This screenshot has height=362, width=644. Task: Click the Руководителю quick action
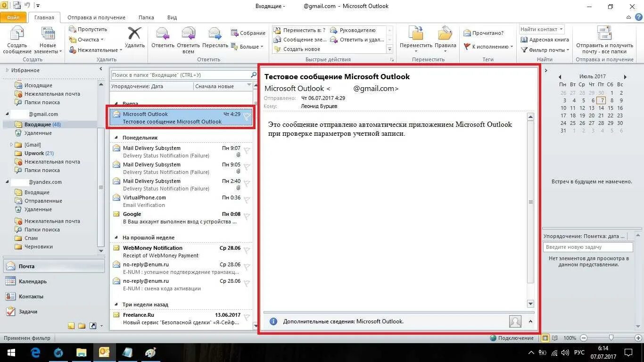pyautogui.click(x=353, y=30)
